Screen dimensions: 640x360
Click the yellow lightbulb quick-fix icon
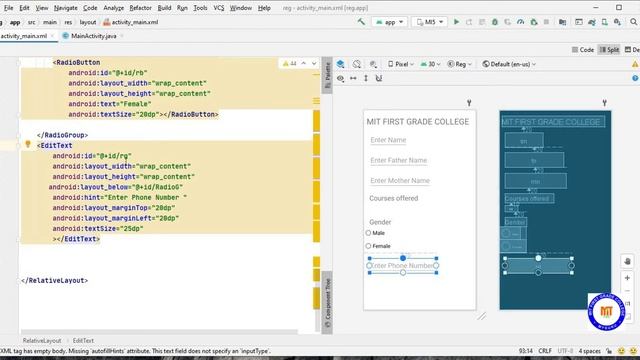[x=28, y=144]
